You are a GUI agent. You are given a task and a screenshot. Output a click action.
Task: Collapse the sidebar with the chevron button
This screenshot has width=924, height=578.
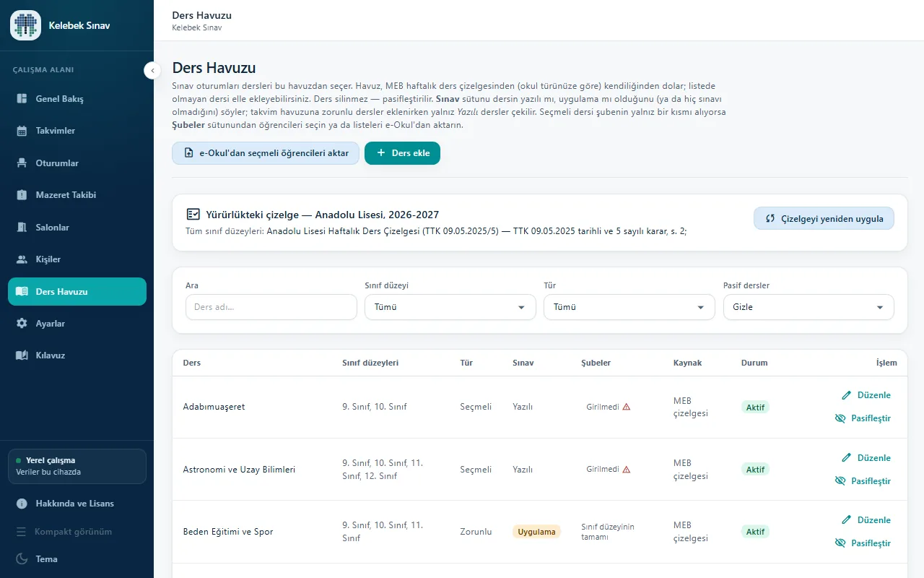[x=152, y=70]
